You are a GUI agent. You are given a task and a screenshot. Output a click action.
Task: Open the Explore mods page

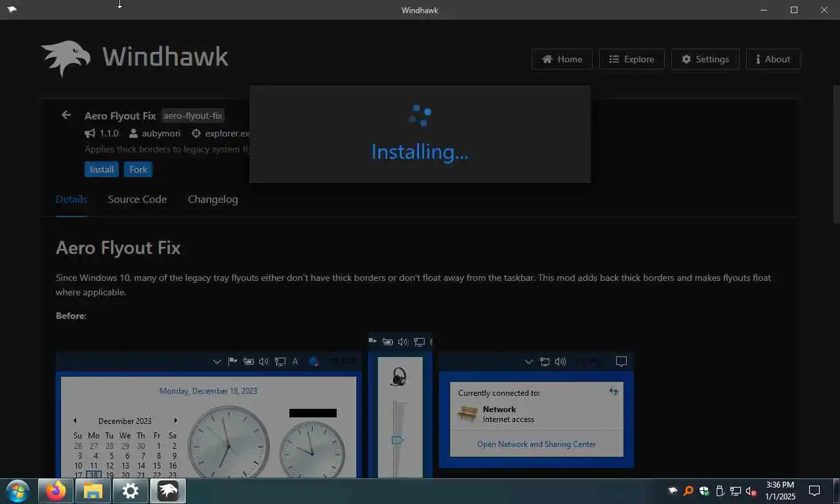click(x=631, y=59)
